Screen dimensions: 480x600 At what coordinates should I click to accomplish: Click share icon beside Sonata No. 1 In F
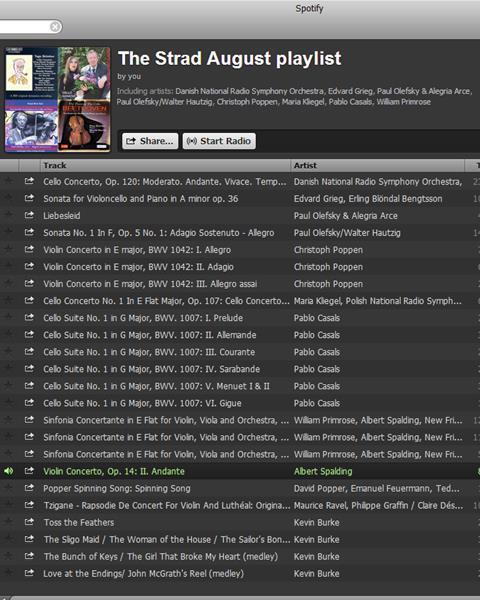click(29, 232)
